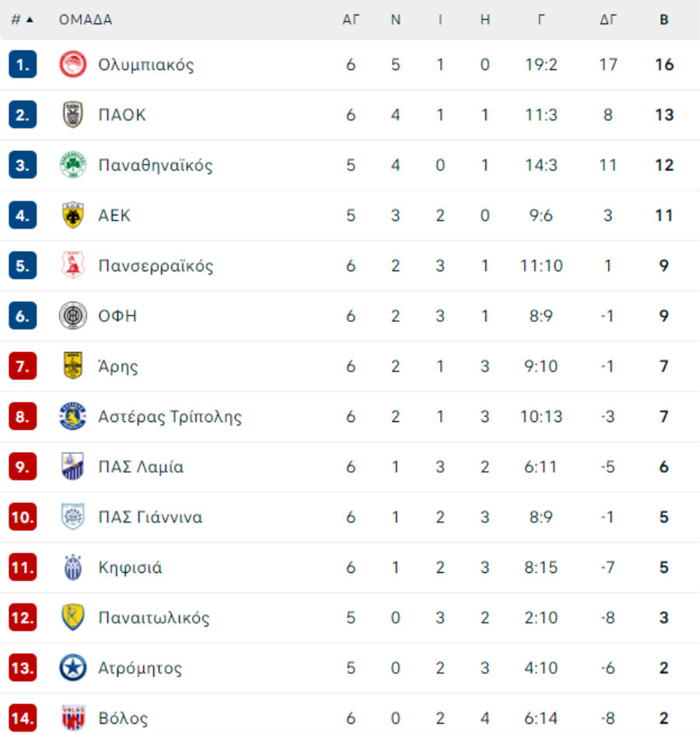Click the ΠΑΟΚ club logo
This screenshot has height=733, width=700.
(73, 115)
